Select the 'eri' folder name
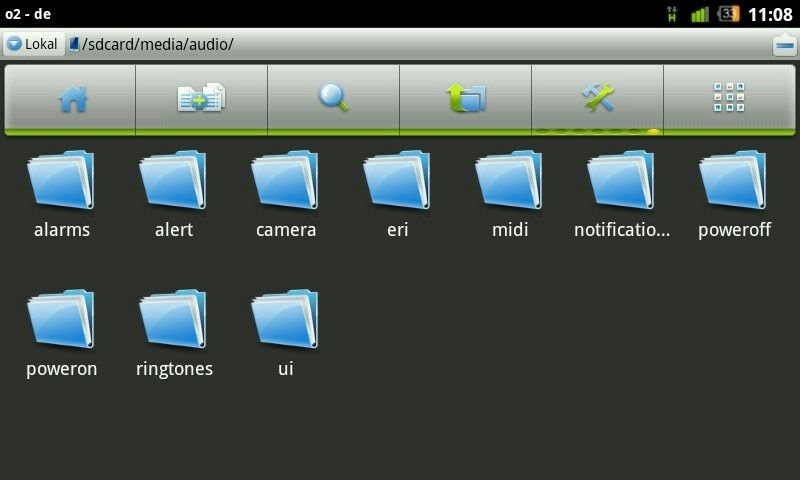 [397, 230]
